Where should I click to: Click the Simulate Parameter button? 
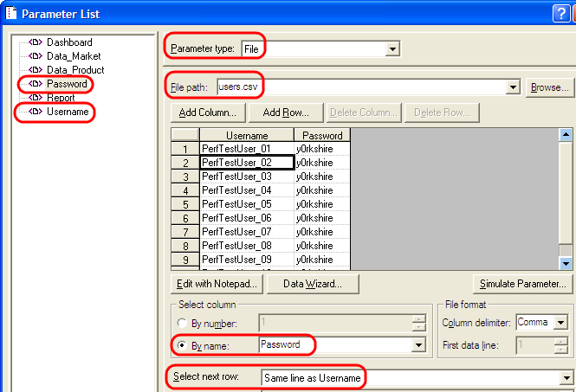click(x=524, y=283)
